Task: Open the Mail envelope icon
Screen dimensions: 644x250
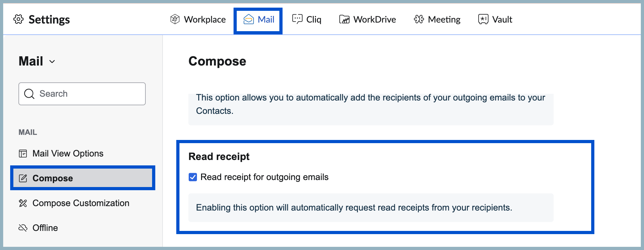Action: pyautogui.click(x=249, y=19)
